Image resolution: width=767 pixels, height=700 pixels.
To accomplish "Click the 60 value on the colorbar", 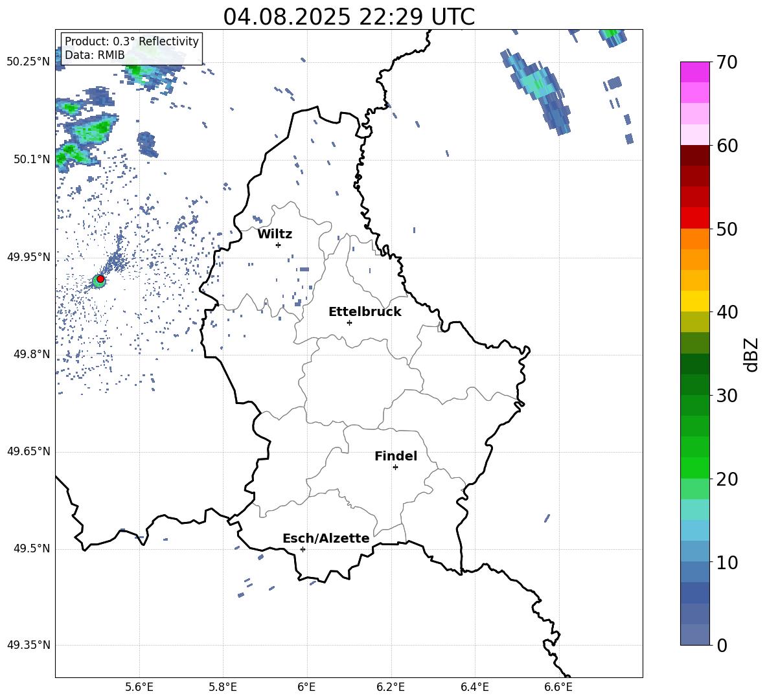I will click(x=727, y=146).
